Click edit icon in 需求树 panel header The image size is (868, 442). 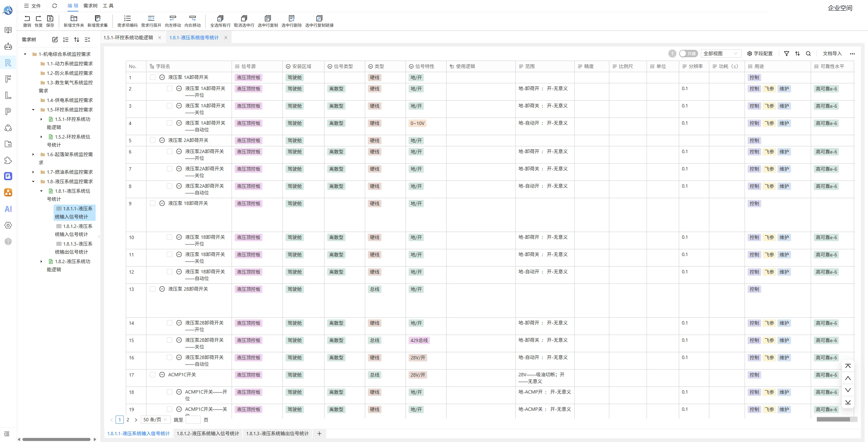point(55,40)
